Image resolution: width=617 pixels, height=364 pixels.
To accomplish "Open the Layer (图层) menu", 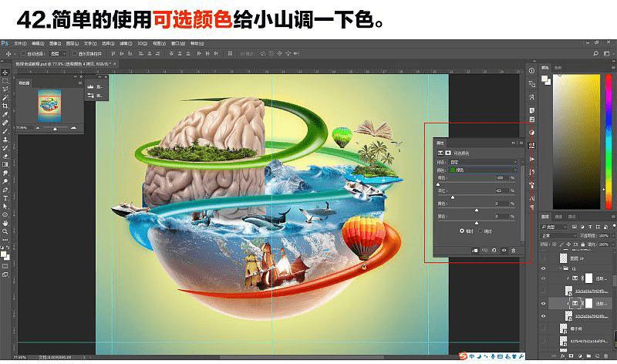I will pos(72,43).
